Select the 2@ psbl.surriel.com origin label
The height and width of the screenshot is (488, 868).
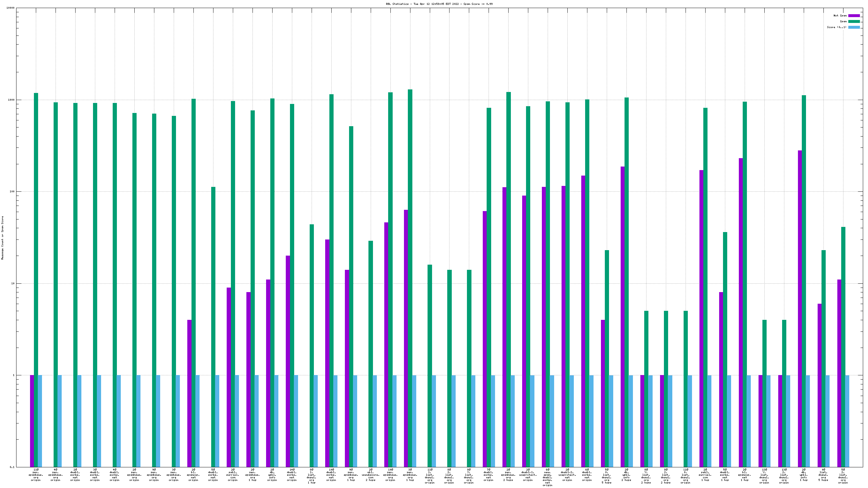[x=233, y=474]
